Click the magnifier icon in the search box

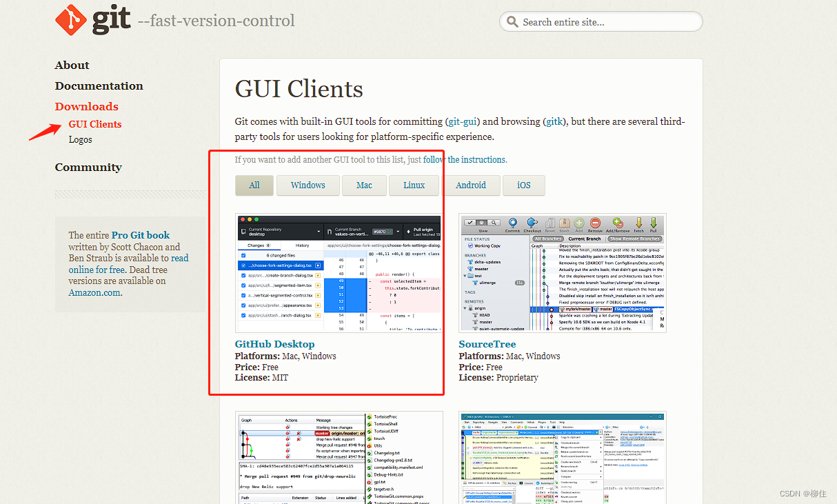[512, 22]
